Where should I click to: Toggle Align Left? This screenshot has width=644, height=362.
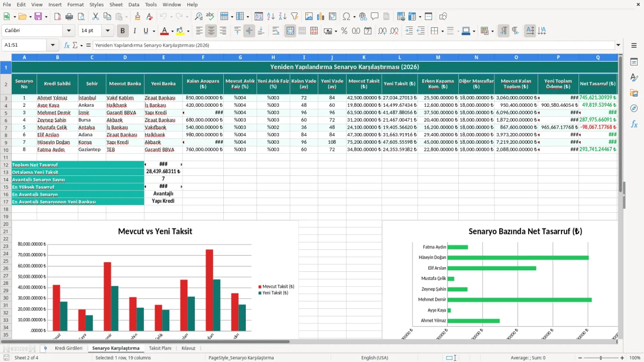coord(199,31)
